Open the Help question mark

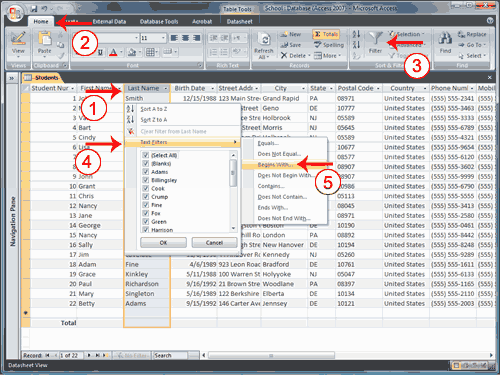[490, 21]
